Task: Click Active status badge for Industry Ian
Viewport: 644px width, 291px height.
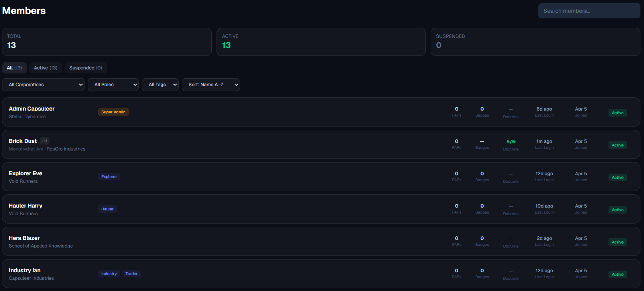Action: pos(618,275)
